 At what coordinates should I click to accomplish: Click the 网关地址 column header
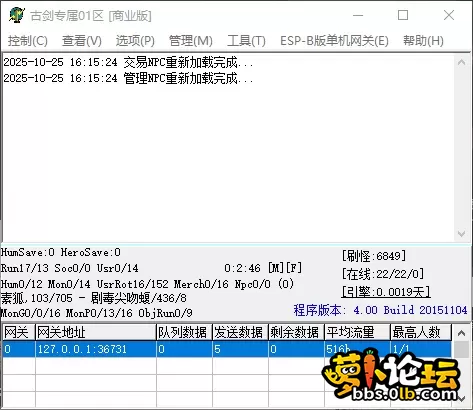96,332
